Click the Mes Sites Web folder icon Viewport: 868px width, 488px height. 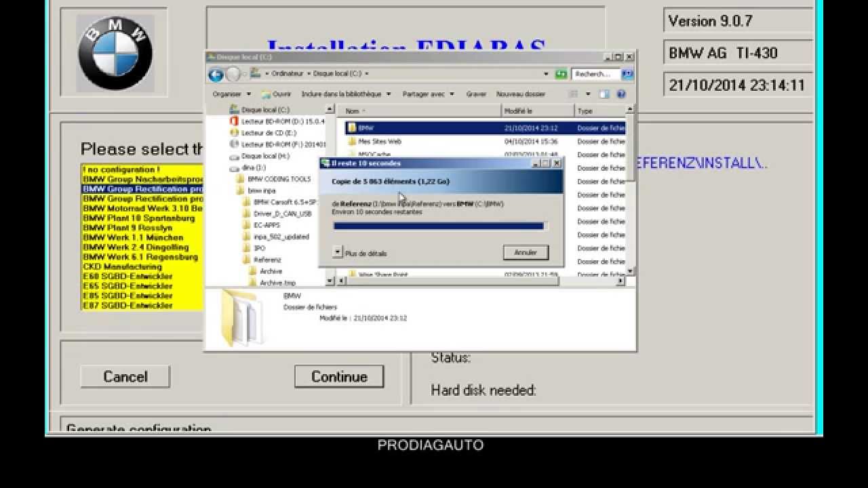coord(351,142)
